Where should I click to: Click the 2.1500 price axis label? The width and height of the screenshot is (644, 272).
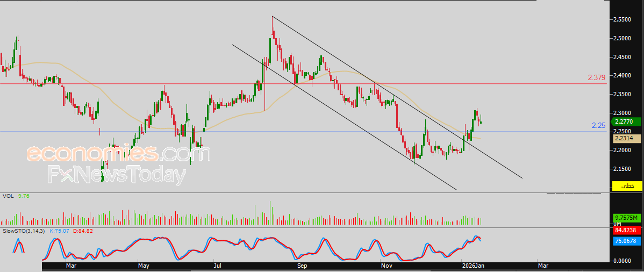[x=622, y=168]
